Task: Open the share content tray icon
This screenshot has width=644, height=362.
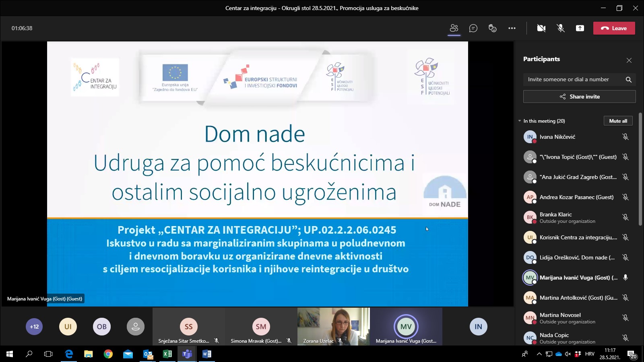Action: (x=580, y=28)
